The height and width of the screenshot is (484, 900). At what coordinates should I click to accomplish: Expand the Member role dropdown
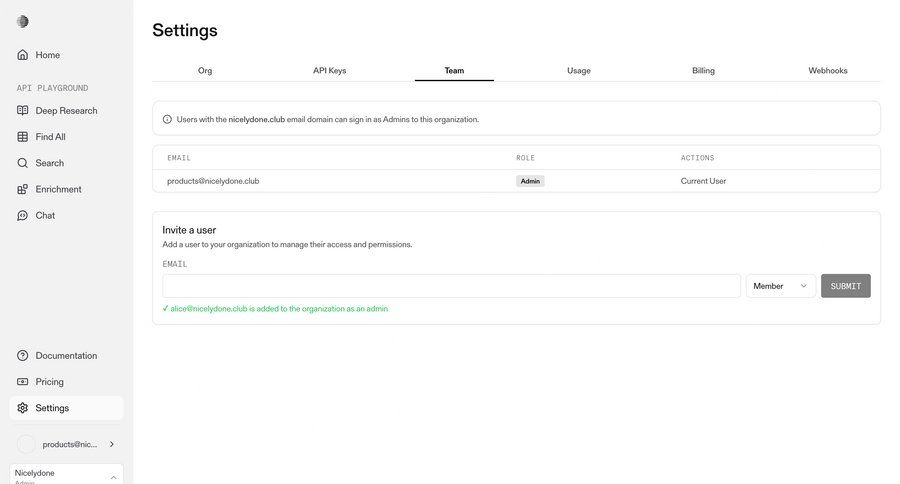coord(780,286)
